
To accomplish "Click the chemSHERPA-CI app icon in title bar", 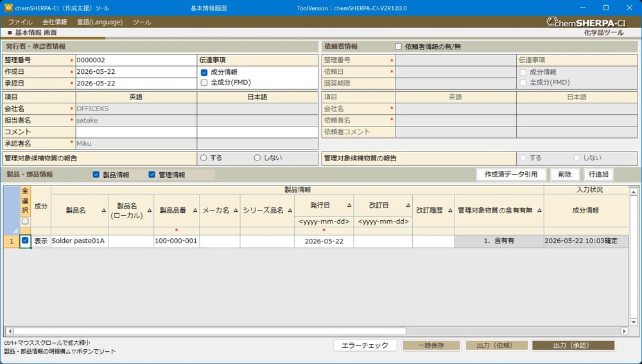I will (8, 8).
